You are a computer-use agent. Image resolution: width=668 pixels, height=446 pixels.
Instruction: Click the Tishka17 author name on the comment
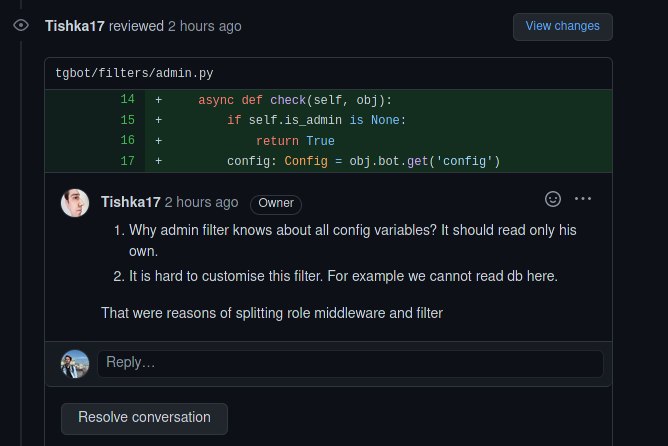coord(131,202)
